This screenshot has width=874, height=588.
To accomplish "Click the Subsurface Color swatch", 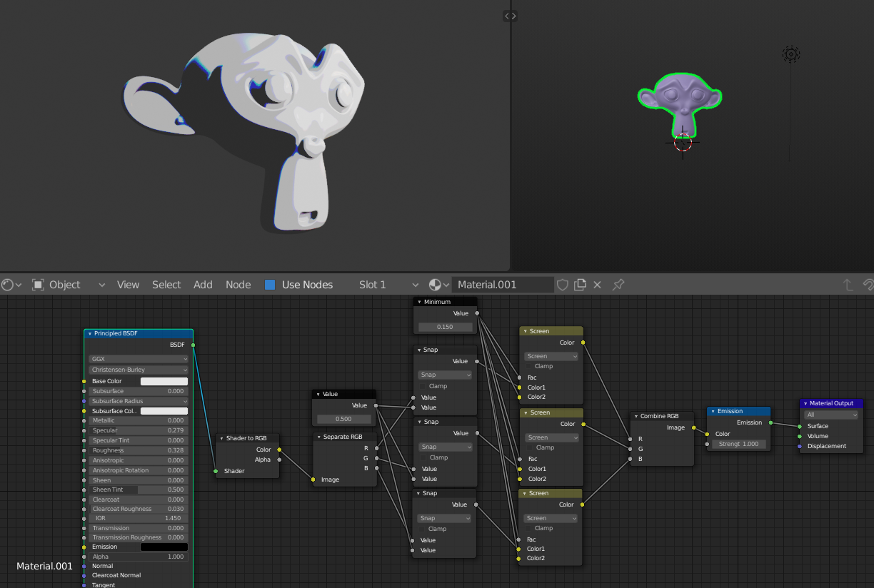I will click(x=164, y=411).
